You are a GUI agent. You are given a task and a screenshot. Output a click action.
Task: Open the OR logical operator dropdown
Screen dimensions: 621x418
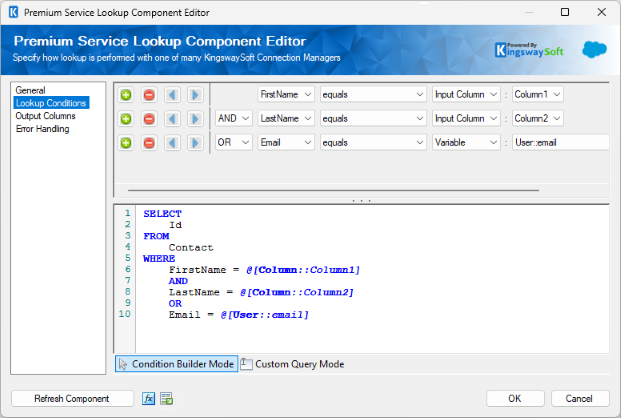pyautogui.click(x=234, y=142)
